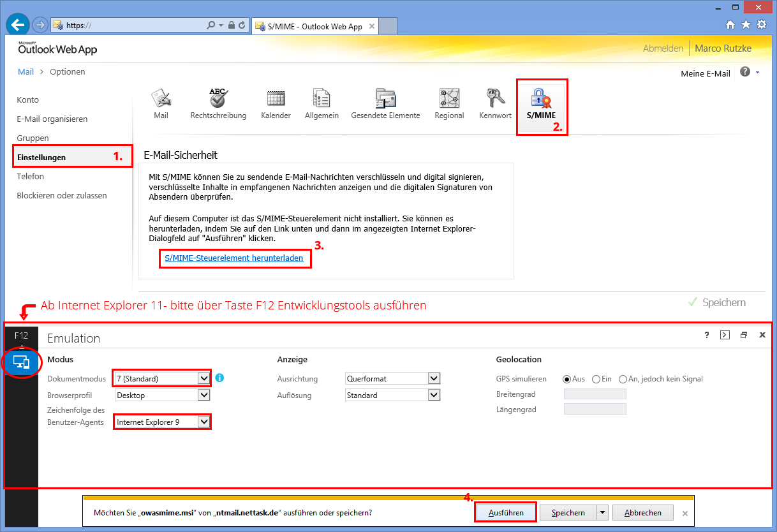Expand the Speichern split-button arrow

pyautogui.click(x=602, y=512)
